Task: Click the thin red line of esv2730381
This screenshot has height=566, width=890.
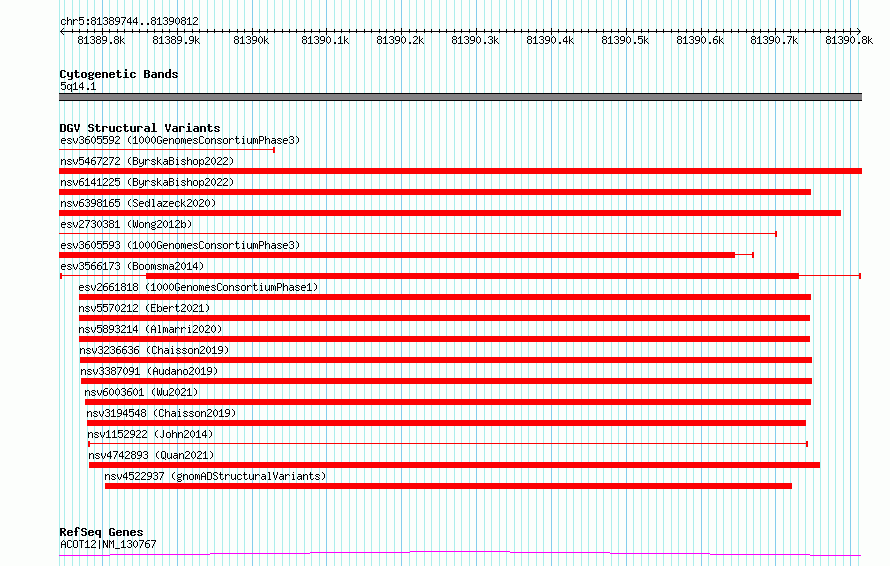Action: [418, 234]
